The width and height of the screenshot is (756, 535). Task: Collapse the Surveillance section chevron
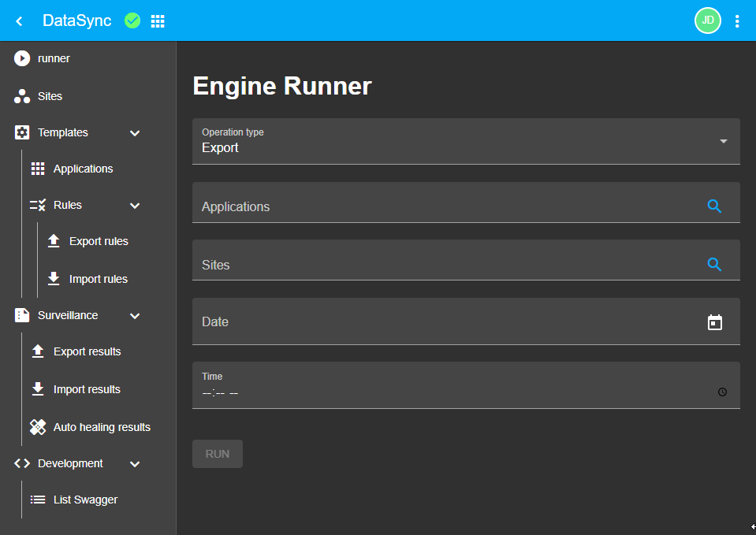click(135, 316)
